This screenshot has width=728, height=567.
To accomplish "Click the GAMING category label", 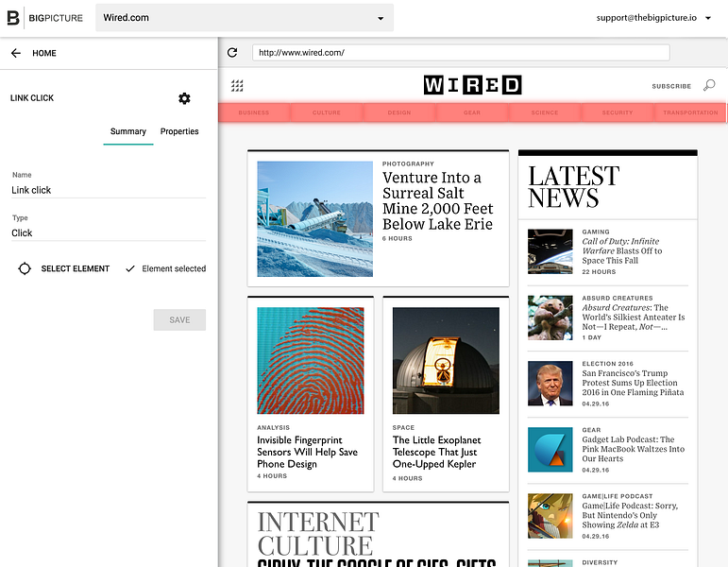I will pos(596,232).
